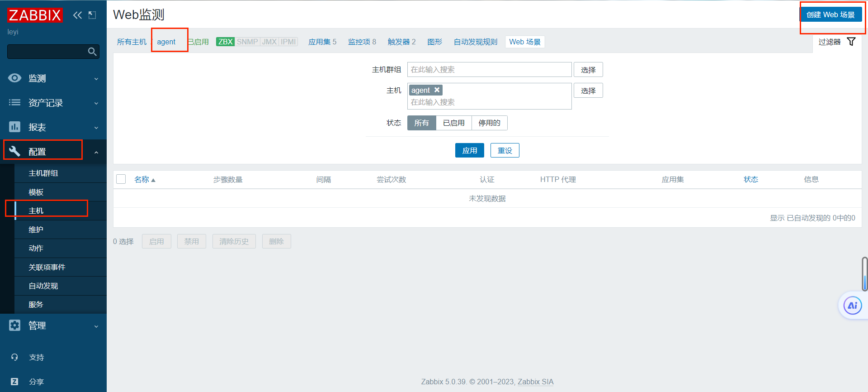
Task: Toggle the 过滤器 filter tab
Action: 837,42
